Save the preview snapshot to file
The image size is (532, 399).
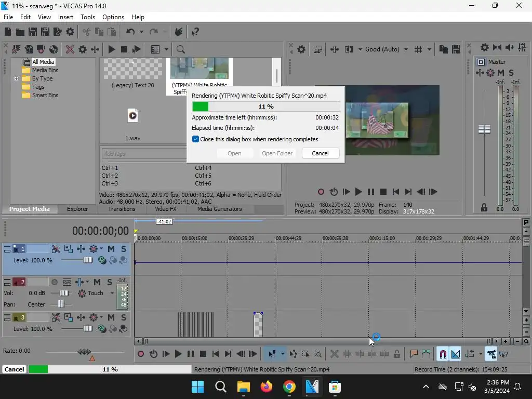pos(456,49)
